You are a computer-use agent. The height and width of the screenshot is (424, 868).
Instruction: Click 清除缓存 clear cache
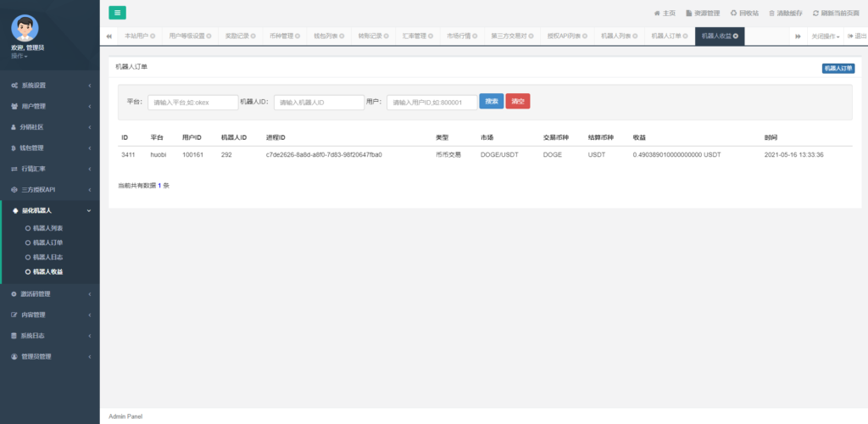787,14
